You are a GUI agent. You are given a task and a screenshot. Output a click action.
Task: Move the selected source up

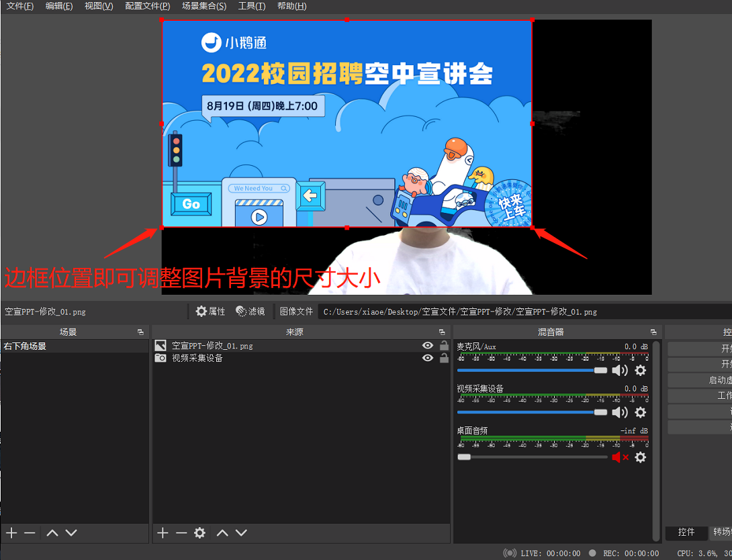222,532
